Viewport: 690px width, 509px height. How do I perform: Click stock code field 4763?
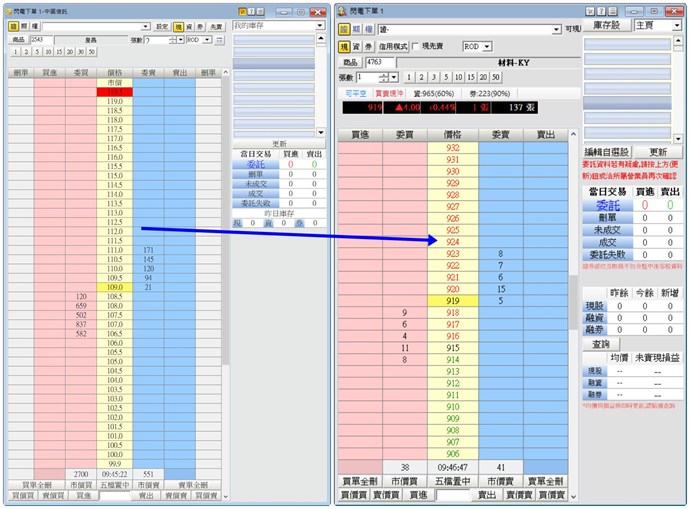pyautogui.click(x=378, y=62)
